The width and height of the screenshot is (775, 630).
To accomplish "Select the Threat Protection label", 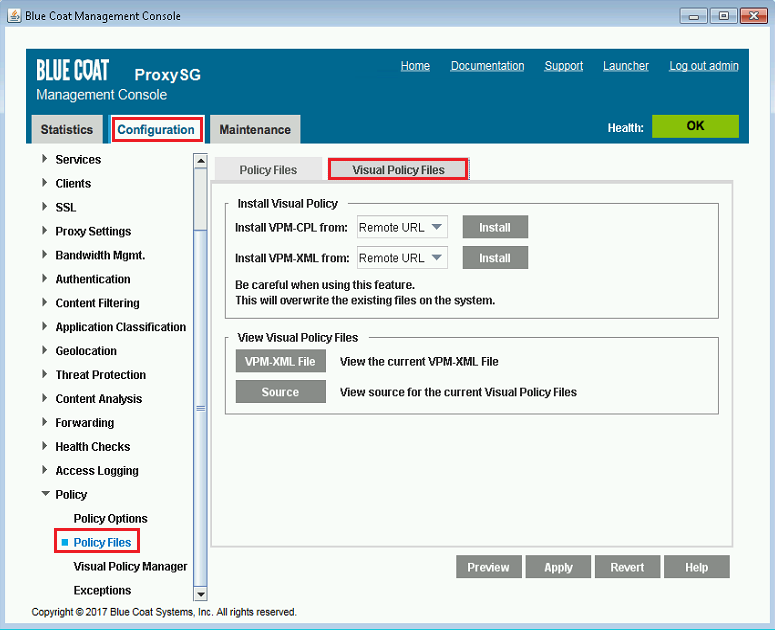I will click(100, 375).
